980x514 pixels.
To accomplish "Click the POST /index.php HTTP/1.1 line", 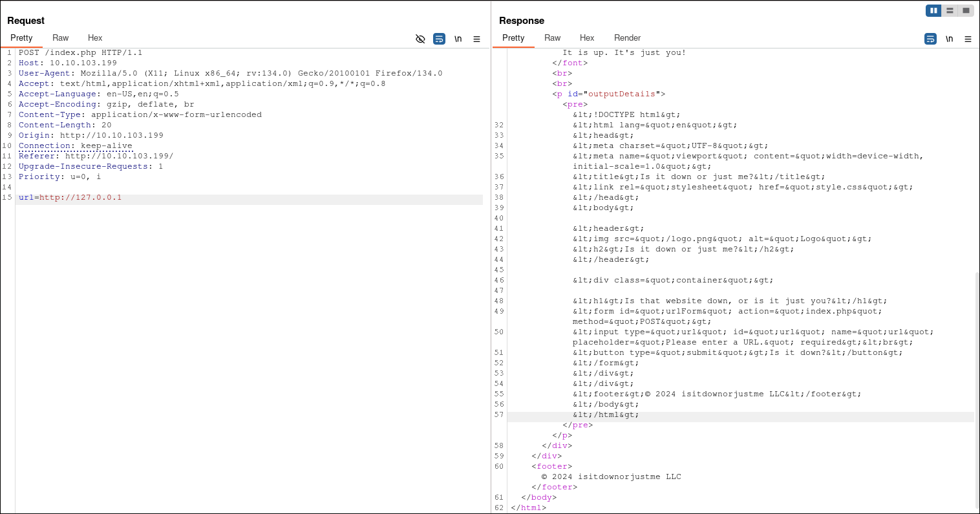I will [81, 52].
